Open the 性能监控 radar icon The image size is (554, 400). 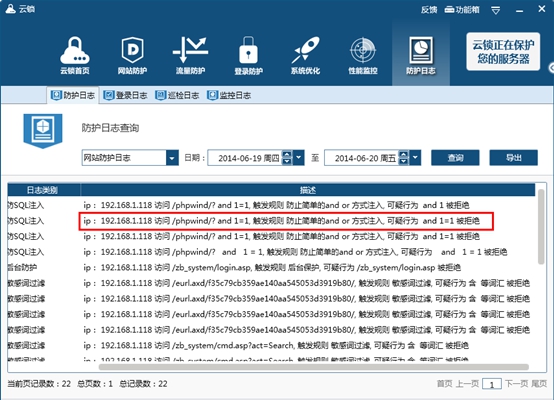point(363,55)
